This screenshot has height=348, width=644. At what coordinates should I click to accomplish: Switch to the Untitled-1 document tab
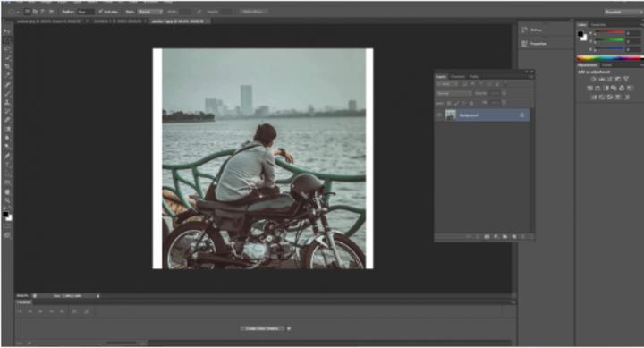[x=117, y=21]
